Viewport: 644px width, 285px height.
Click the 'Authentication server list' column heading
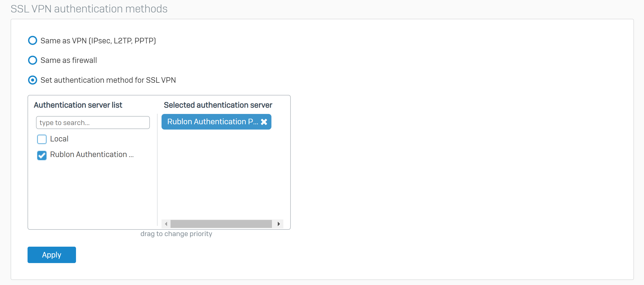tap(78, 105)
